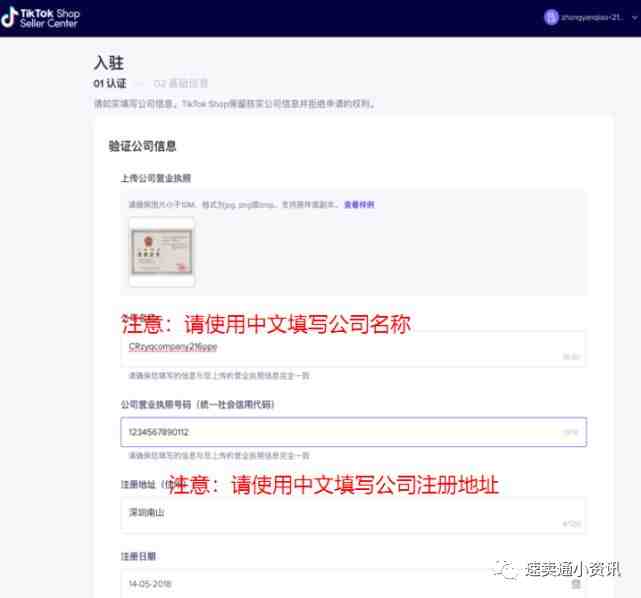Click the registered address field 深圳南山

354,515
